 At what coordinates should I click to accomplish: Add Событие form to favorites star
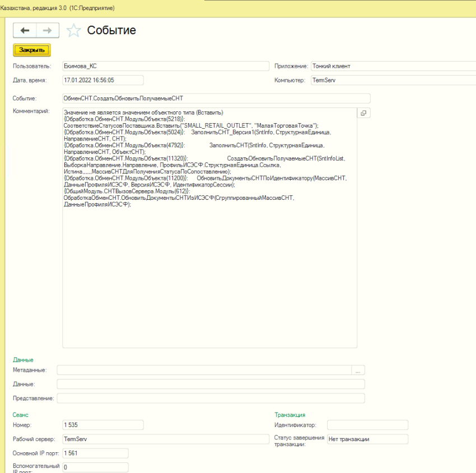pos(73,31)
